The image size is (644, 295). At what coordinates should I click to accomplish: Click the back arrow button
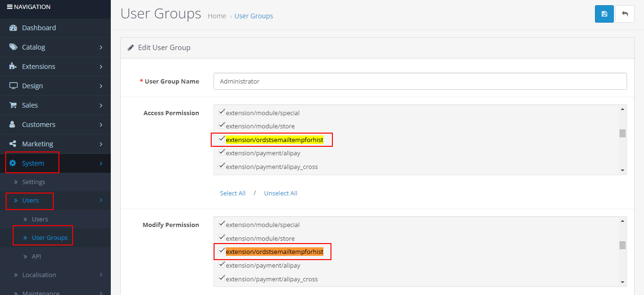[625, 14]
